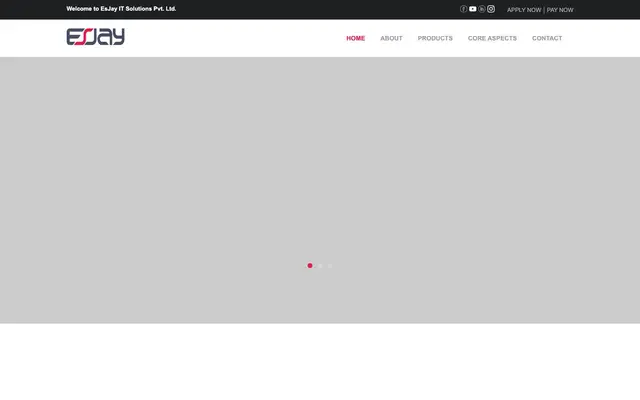Open the CORE ASPECTS menu item
Viewport: 640px width, 400px height.
[x=492, y=38]
